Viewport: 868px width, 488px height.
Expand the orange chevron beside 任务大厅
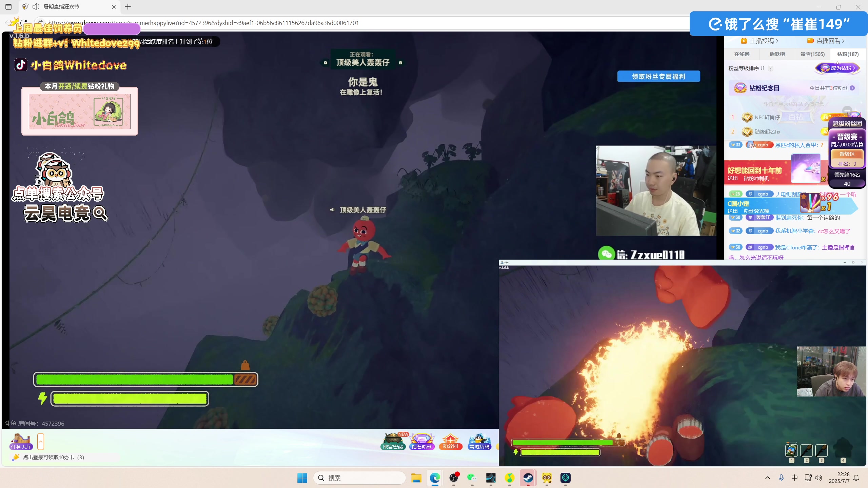41,441
